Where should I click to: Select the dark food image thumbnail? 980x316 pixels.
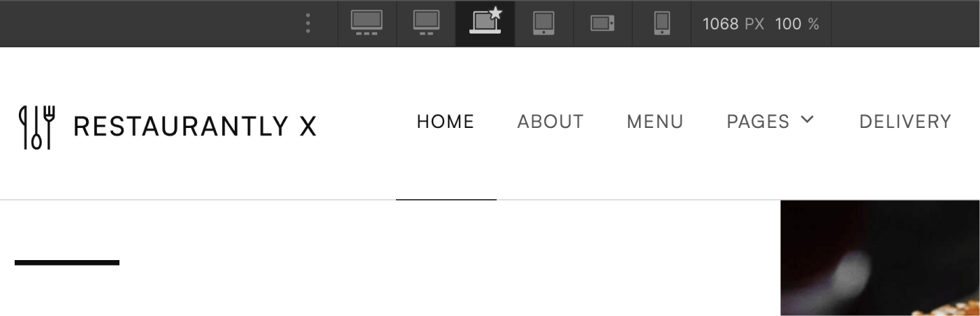(x=880, y=258)
